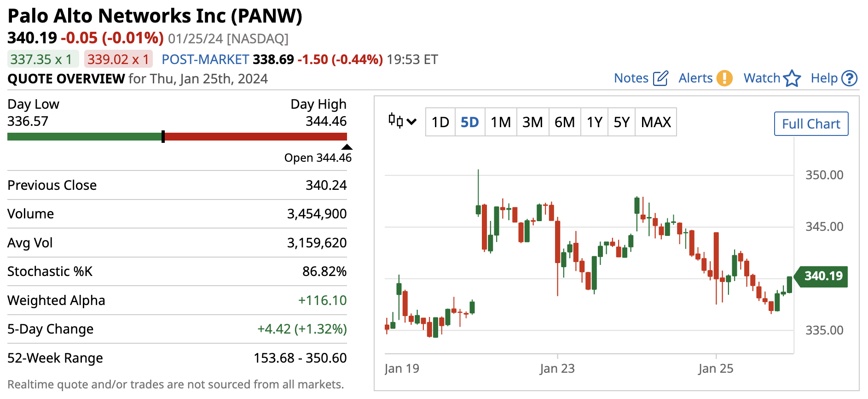Switch chart to 1D range
868x399 pixels.
pos(440,122)
